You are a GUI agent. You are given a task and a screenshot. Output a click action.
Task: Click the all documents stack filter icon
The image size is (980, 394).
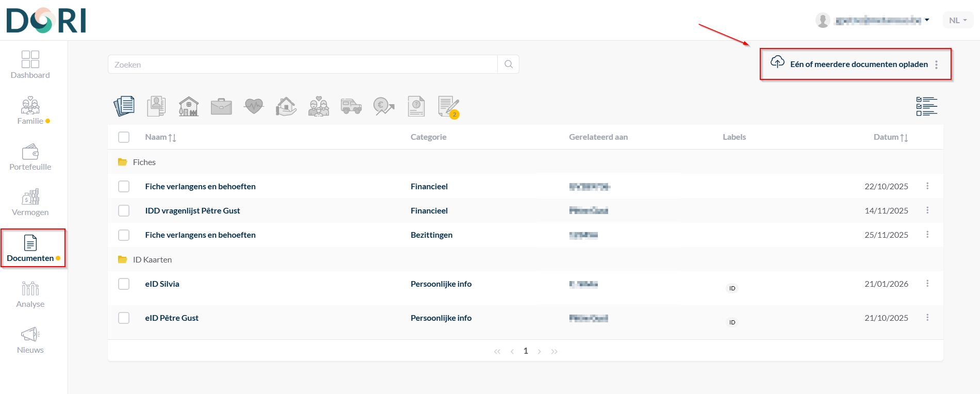(124, 106)
